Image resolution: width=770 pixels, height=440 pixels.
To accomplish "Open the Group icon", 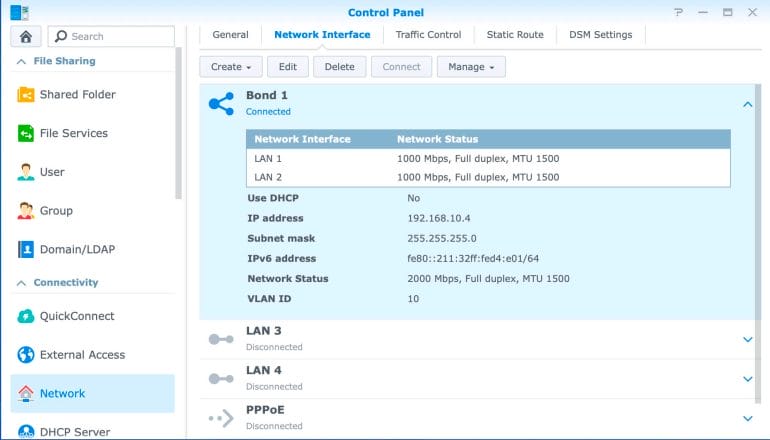I will [26, 211].
